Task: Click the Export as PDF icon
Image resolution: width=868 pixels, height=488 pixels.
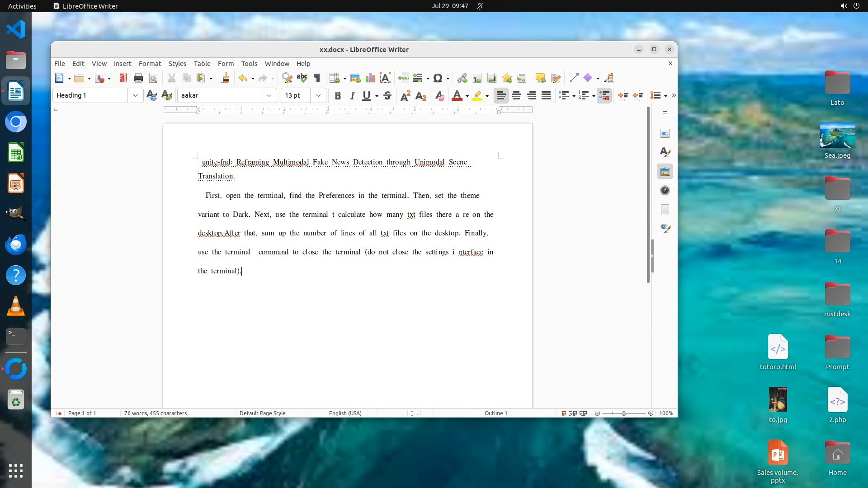Action: 123,78
